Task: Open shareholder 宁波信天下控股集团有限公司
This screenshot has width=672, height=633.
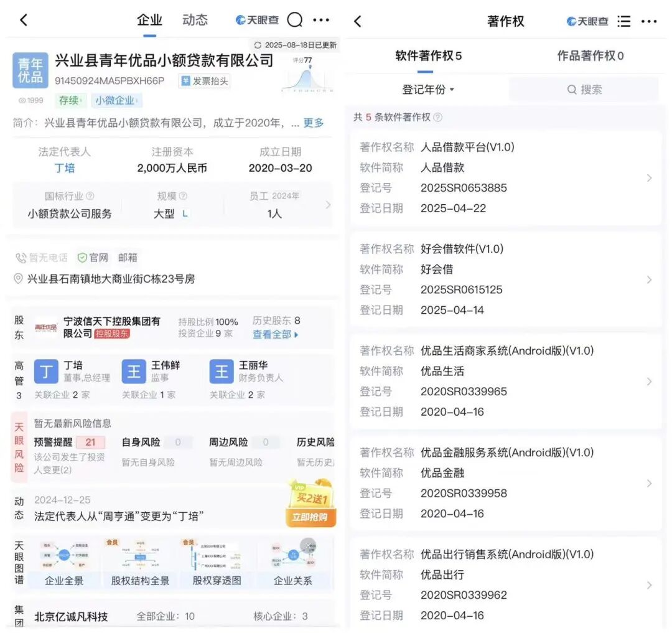Action: (x=111, y=327)
